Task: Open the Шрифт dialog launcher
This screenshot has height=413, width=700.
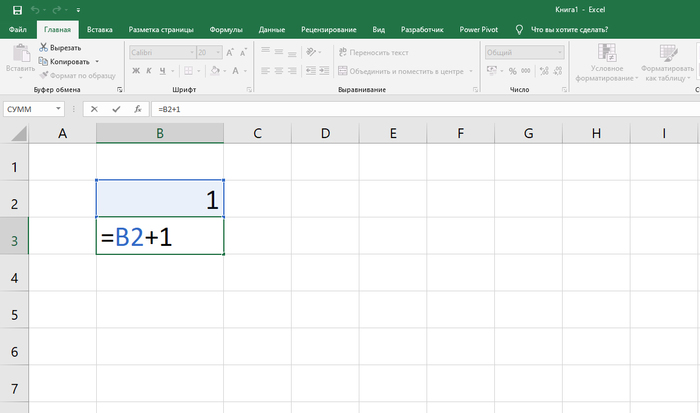Action: (x=249, y=90)
